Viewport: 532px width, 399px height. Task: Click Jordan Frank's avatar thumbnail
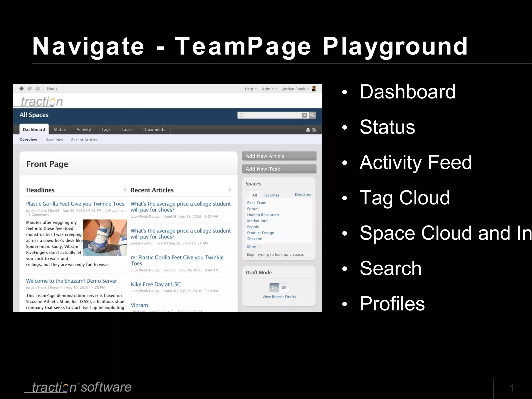[x=314, y=89]
